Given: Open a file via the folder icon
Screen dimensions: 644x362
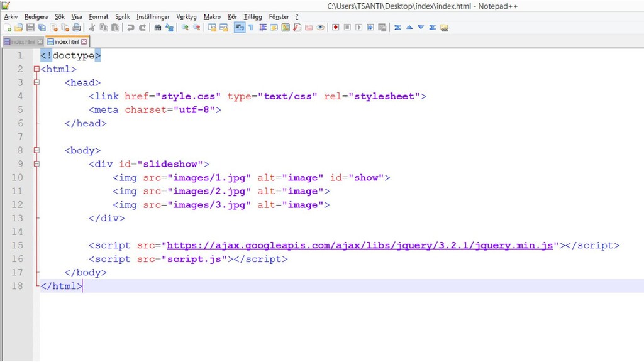Looking at the screenshot, I should pos(19,28).
